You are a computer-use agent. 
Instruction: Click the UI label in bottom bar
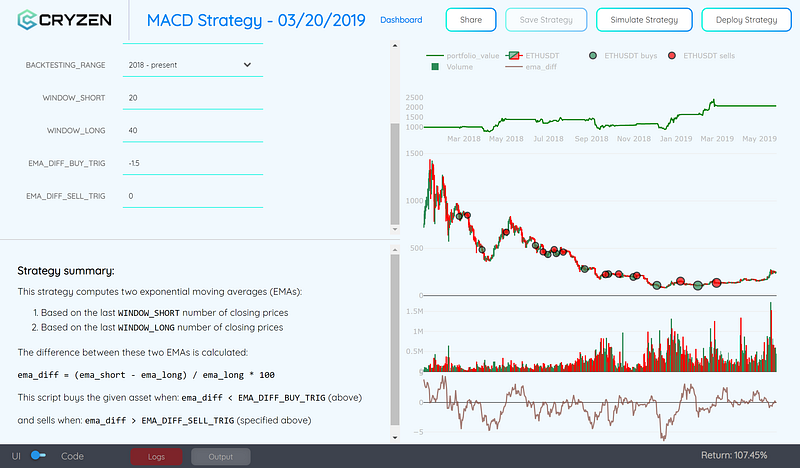coord(16,456)
